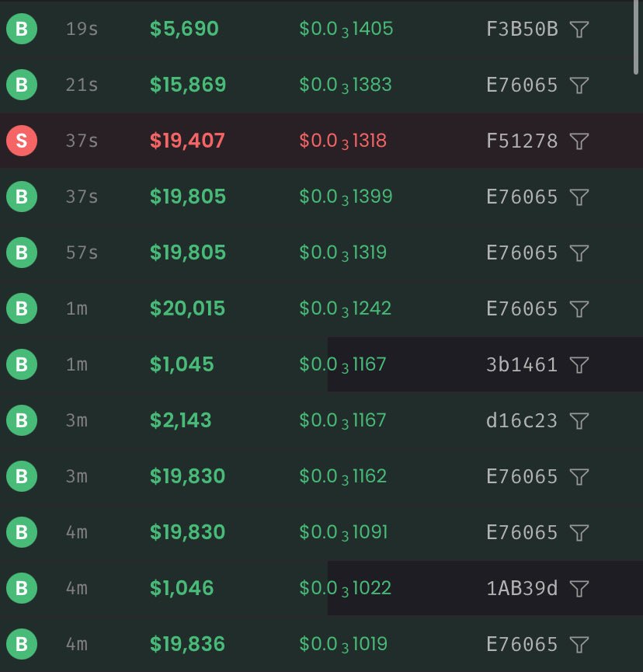Open wallet E76065 in the $19,836 row
Viewport: 643px width, 672px height.
point(522,644)
